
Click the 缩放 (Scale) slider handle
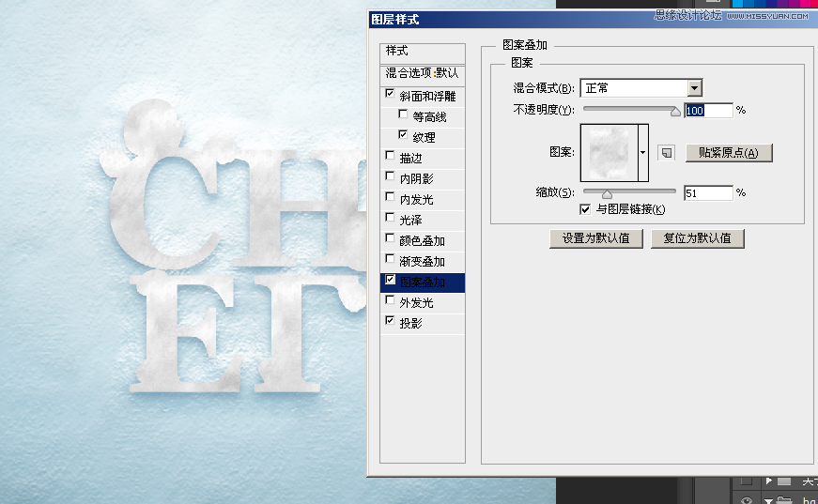click(x=607, y=194)
